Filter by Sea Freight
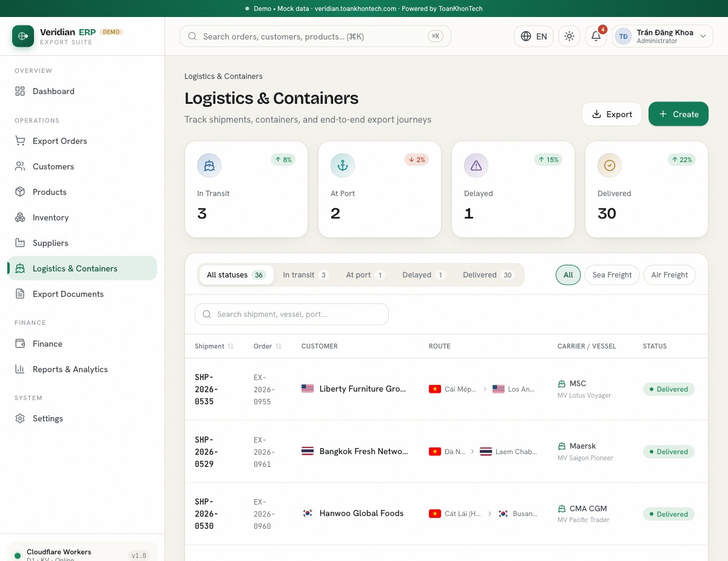The image size is (728, 561). (x=612, y=275)
